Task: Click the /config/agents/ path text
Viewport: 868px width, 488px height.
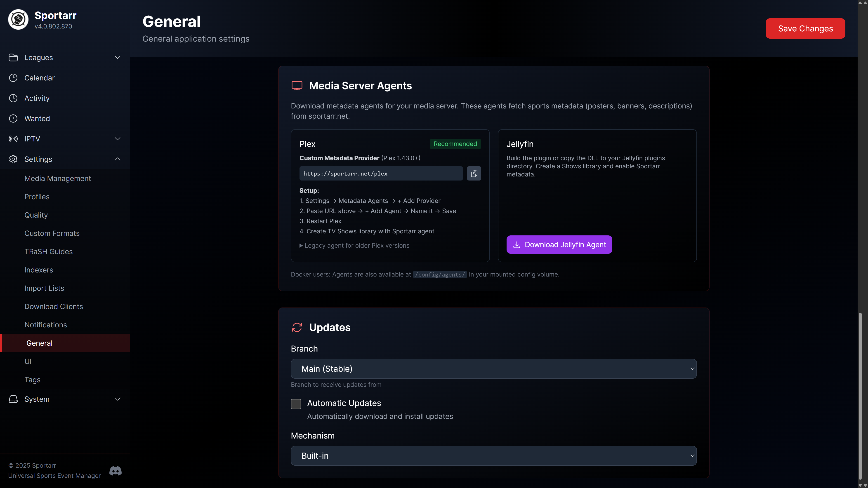Action: (440, 274)
